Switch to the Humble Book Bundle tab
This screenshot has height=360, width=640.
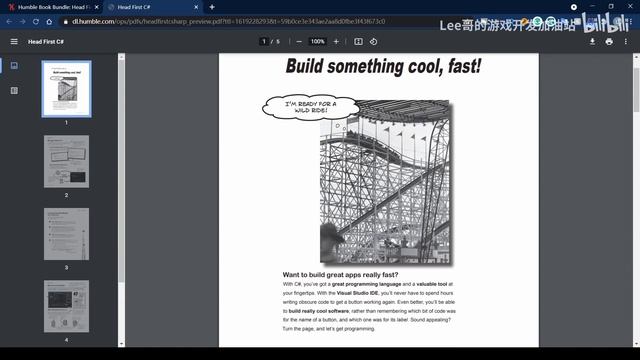52,7
